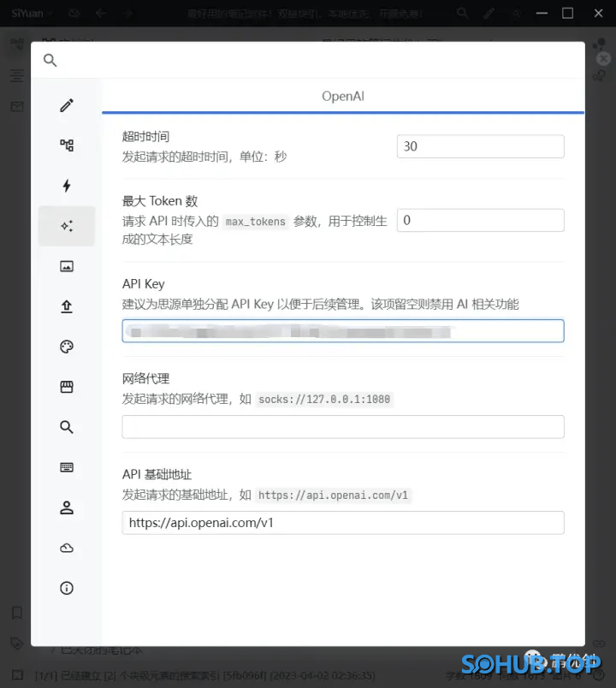Open the Search settings magnifier in sidebar
This screenshot has width=616, height=688.
67,427
